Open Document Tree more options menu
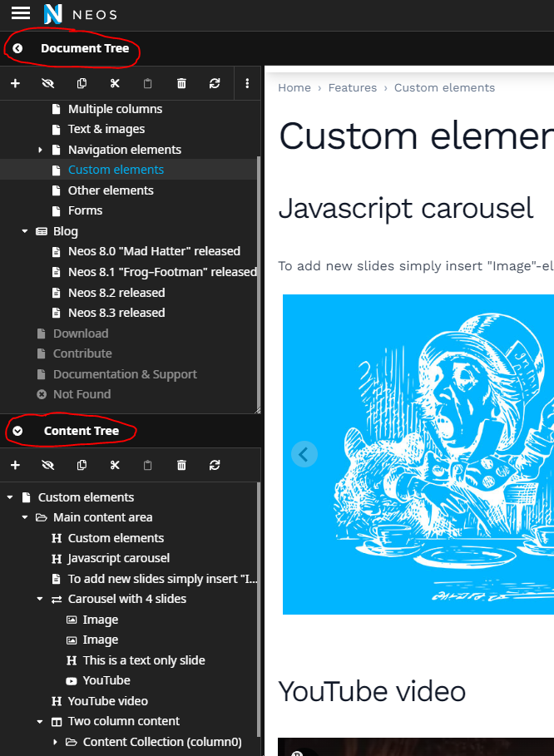Viewport: 554px width, 756px height. [x=247, y=83]
